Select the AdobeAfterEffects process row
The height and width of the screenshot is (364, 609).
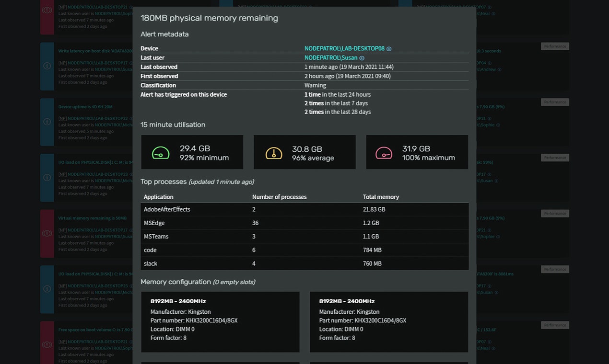click(x=304, y=209)
